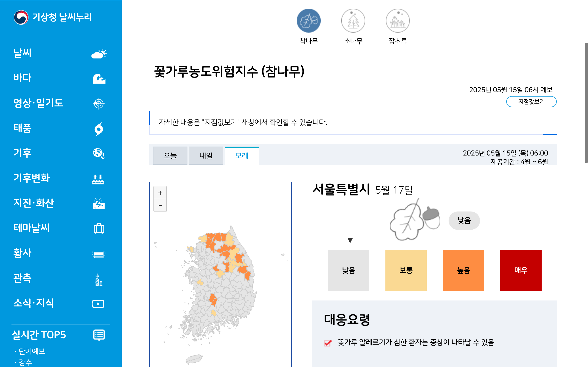The height and width of the screenshot is (367, 588).
Task: Zoom out on the map
Action: [160, 206]
